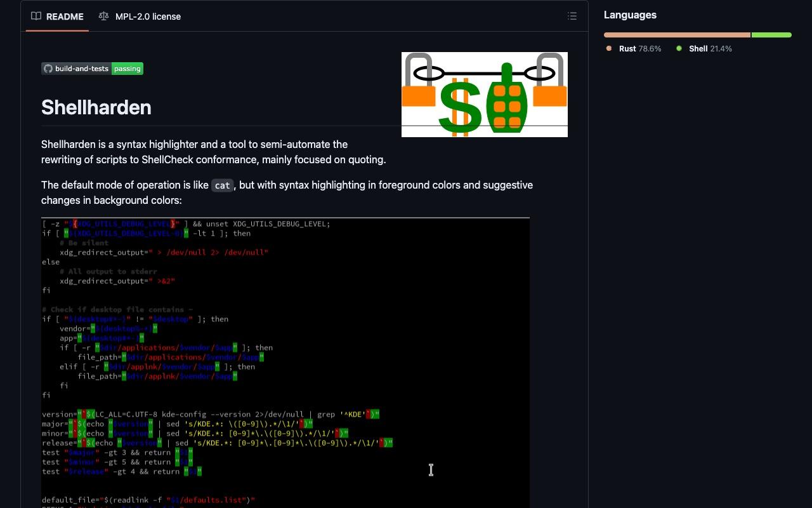Screen dimensions: 812x508
Task: Click the Shellharden logo image
Action: [x=485, y=95]
